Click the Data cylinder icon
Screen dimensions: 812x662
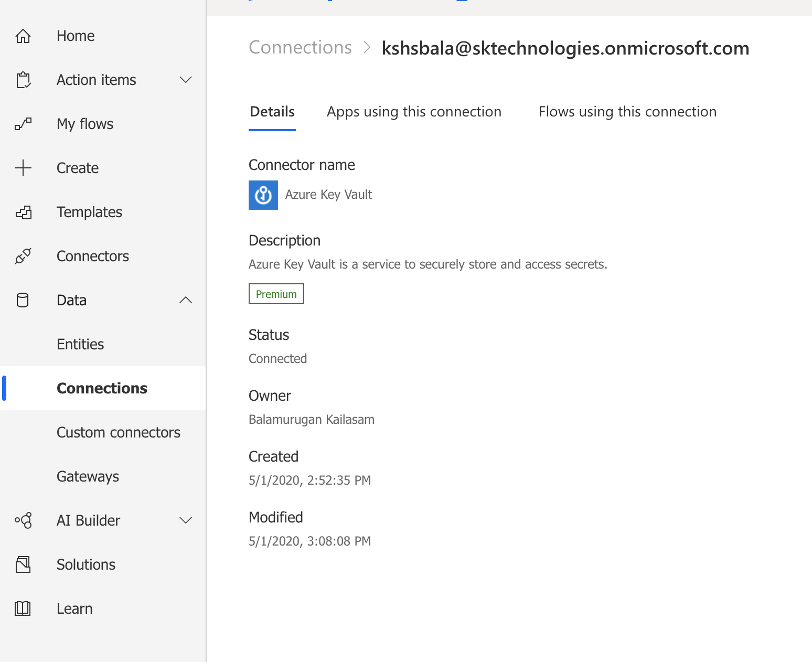[23, 300]
